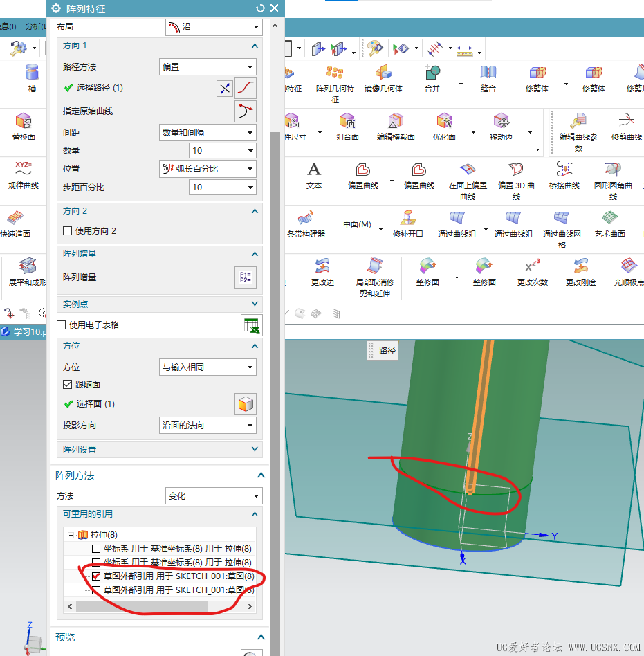Select the 规律曲线 tool

click(x=24, y=169)
